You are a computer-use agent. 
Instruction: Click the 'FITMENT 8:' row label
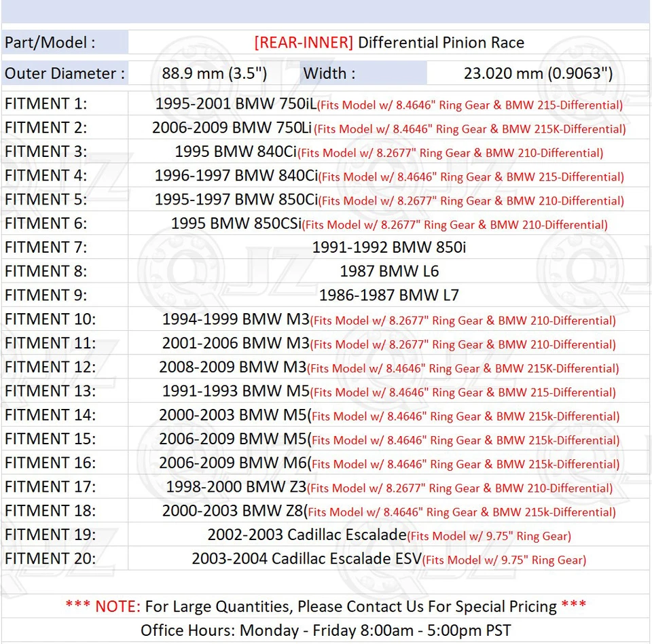click(x=46, y=271)
